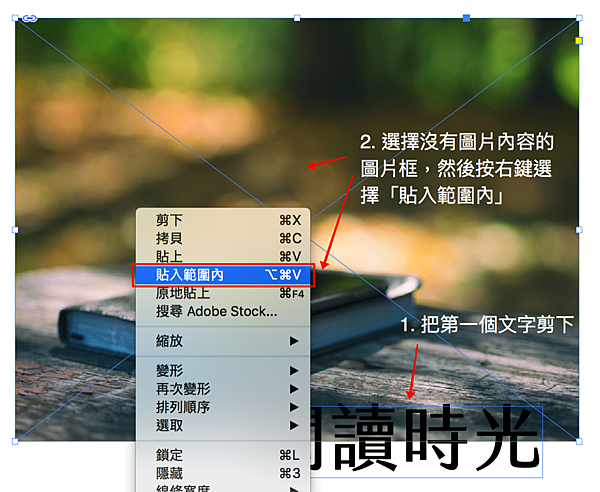
Task: Click the yellow live-corner square on frame
Action: [x=579, y=41]
